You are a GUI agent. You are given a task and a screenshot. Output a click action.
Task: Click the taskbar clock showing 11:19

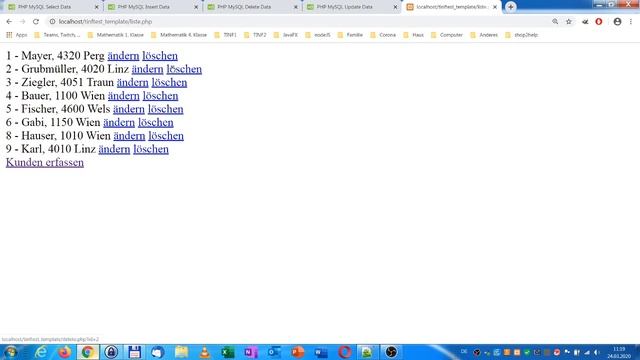(x=619, y=353)
